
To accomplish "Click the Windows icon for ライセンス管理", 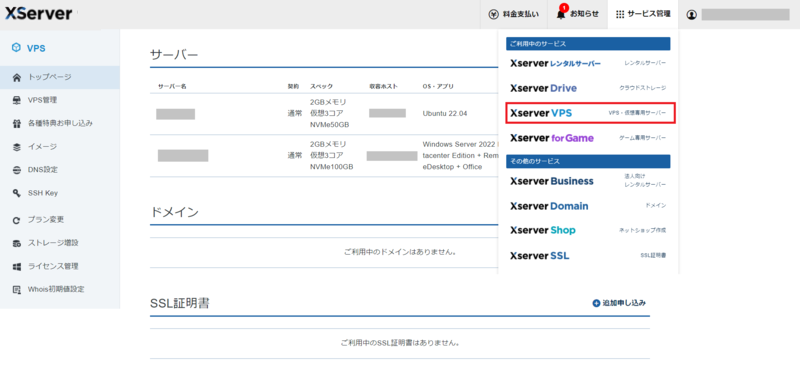I will tap(17, 267).
